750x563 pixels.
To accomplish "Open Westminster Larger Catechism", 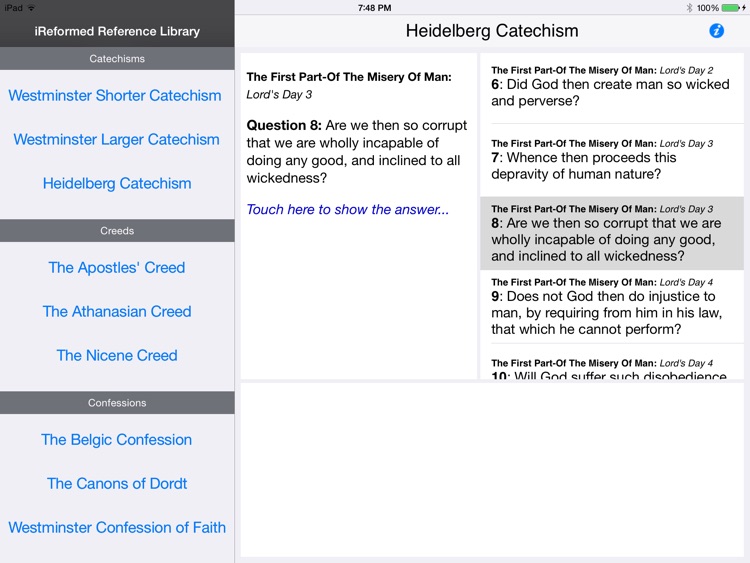I will click(x=117, y=139).
